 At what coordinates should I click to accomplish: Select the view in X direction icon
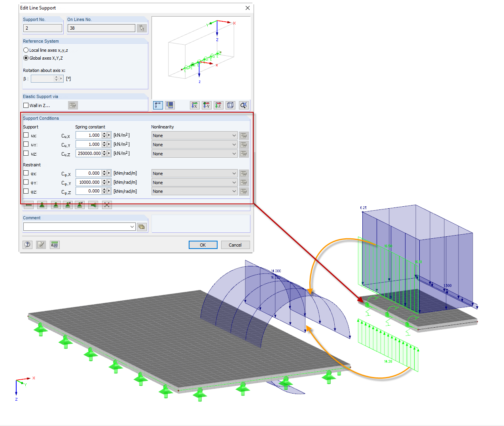194,105
